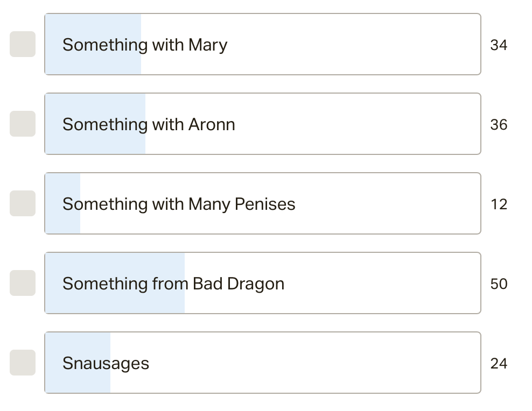Click the vote count showing 36
This screenshot has height=411, width=532.
coord(499,125)
